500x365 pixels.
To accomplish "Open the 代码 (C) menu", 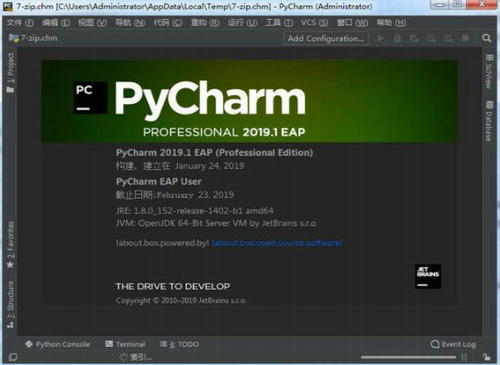I will (x=168, y=23).
